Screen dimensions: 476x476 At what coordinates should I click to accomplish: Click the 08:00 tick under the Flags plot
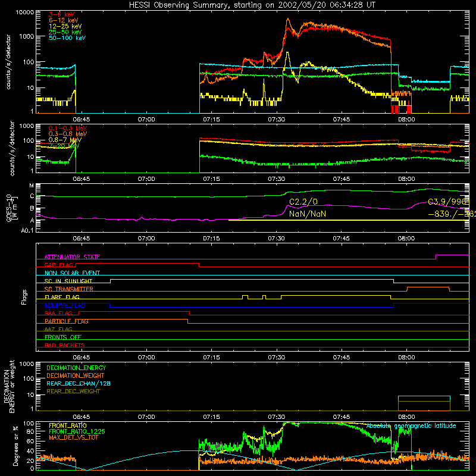(x=406, y=358)
